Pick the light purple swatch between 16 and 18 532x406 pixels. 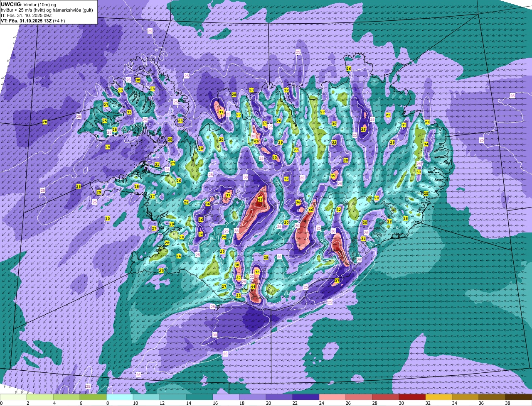226,397
